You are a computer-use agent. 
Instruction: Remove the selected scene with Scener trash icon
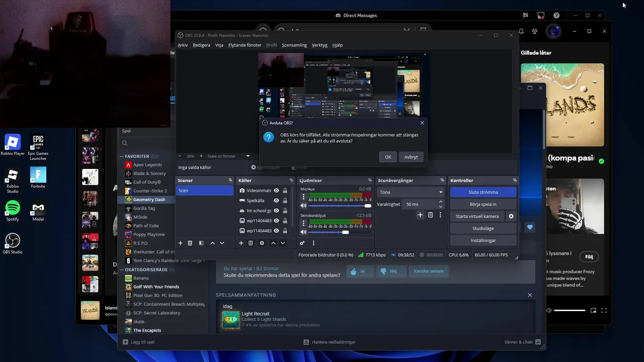point(190,243)
